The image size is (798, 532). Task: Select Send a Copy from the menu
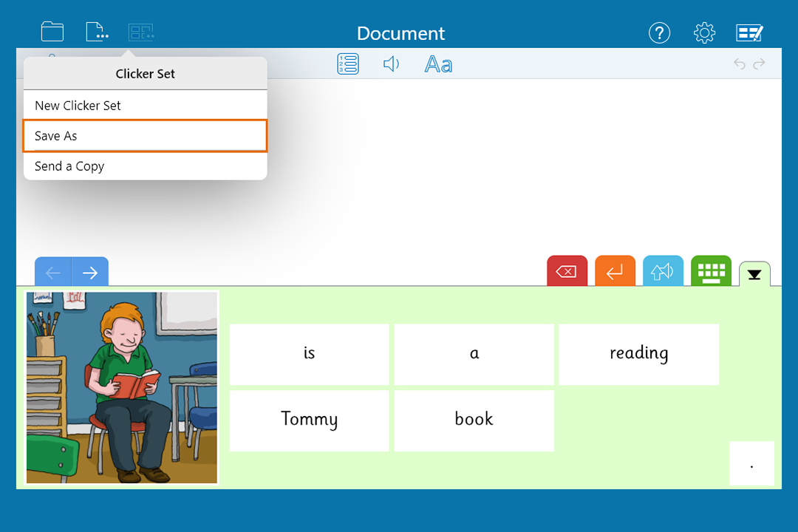click(145, 166)
